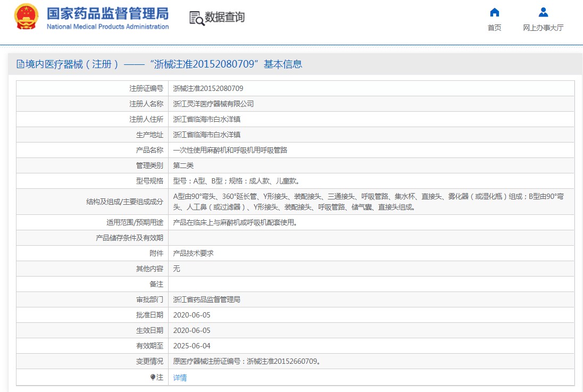Click National Medical Products Administration subtitle

tap(107, 27)
